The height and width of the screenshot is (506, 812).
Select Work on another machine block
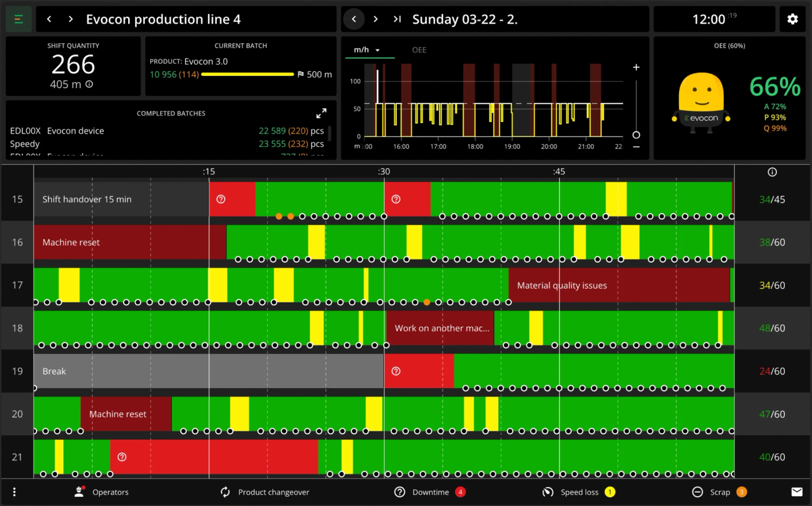tap(440, 328)
